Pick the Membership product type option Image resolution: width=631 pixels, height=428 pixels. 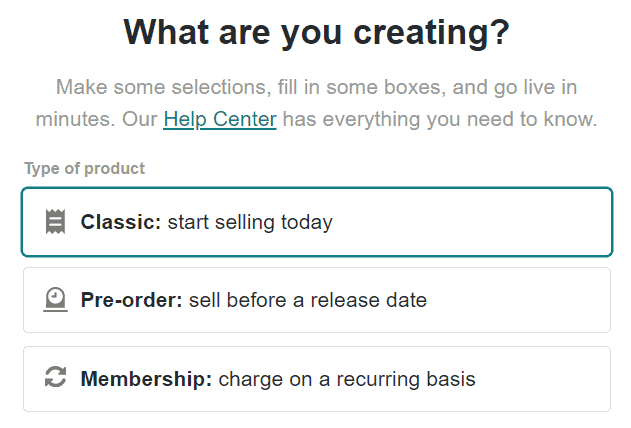coord(316,379)
